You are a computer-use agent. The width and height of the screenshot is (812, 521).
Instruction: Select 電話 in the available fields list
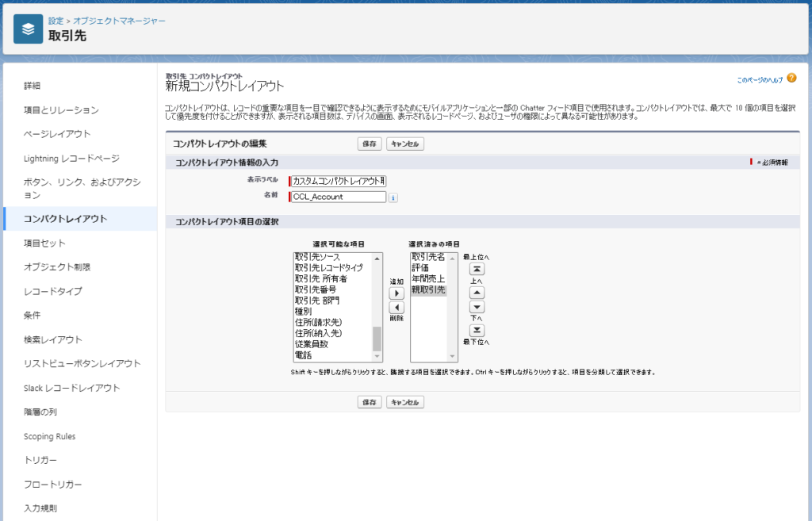click(303, 355)
